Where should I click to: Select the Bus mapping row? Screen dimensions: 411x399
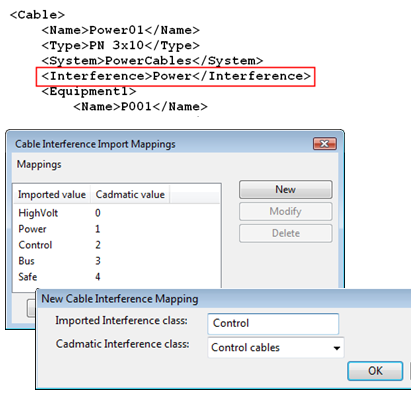117,261
